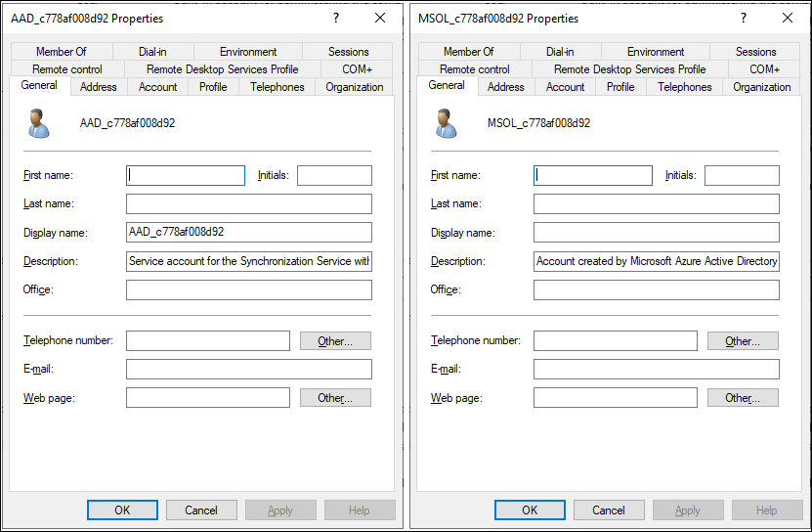Select the General tab in the AAD window
812x532 pixels.
point(39,85)
